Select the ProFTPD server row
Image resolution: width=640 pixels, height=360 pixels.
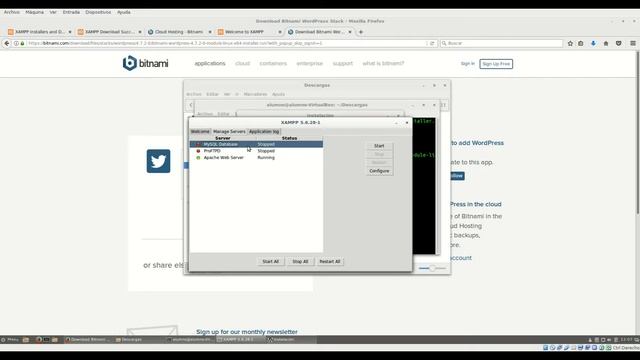click(256, 151)
